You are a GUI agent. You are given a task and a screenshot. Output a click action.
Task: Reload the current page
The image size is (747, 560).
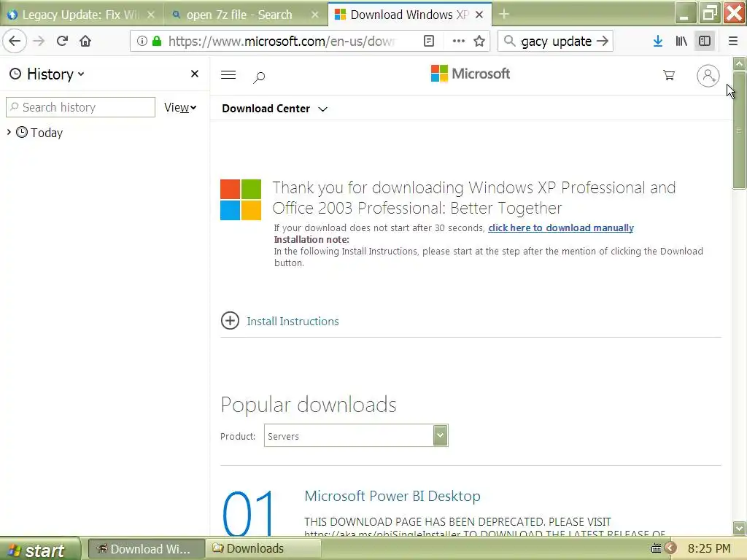pyautogui.click(x=62, y=41)
